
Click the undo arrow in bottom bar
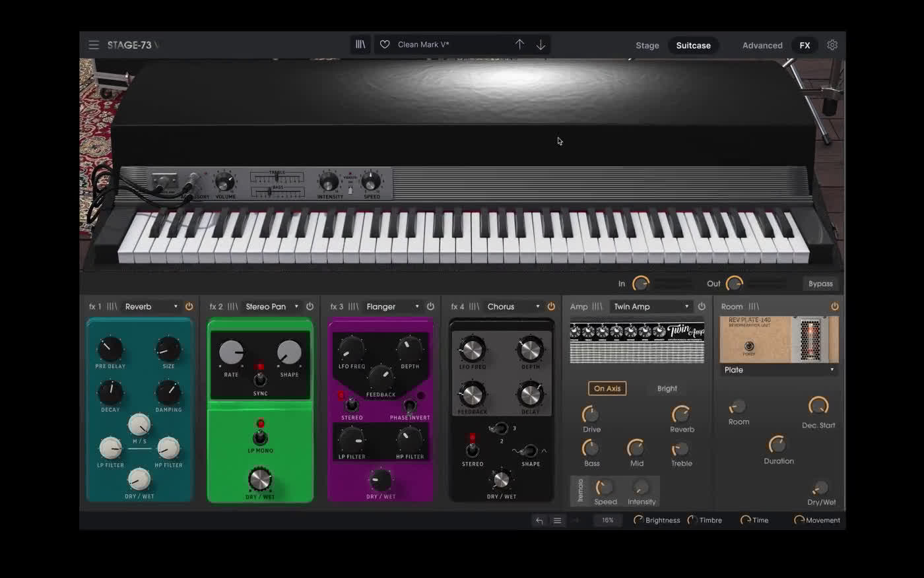(539, 521)
